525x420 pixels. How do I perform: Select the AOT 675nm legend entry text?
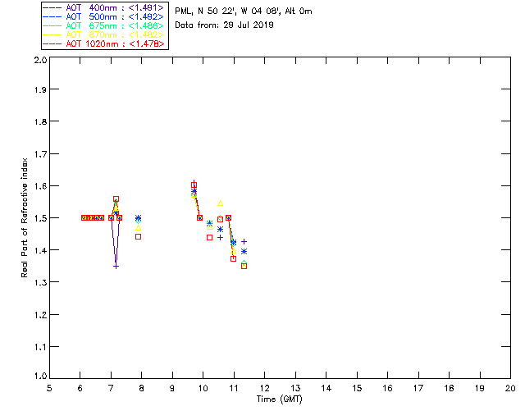(x=115, y=25)
